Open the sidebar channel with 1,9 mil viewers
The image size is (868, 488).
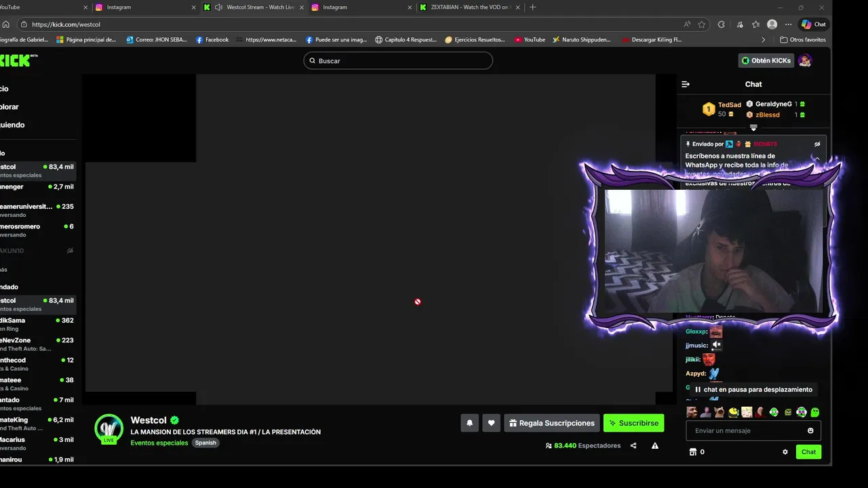[x=37, y=460]
